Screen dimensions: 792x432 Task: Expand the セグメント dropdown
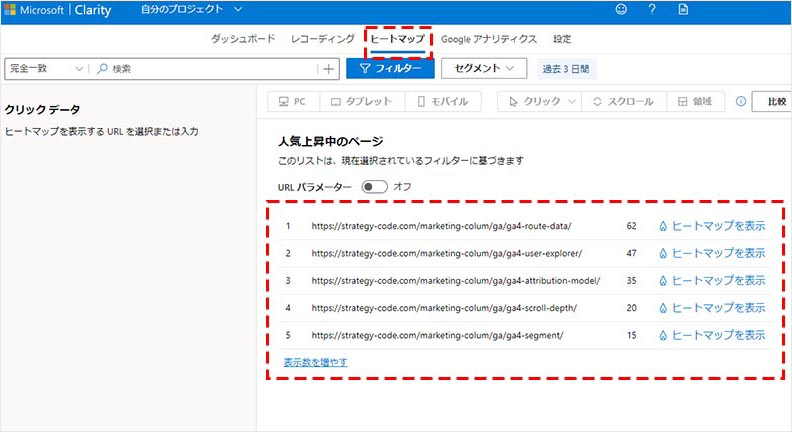(483, 69)
